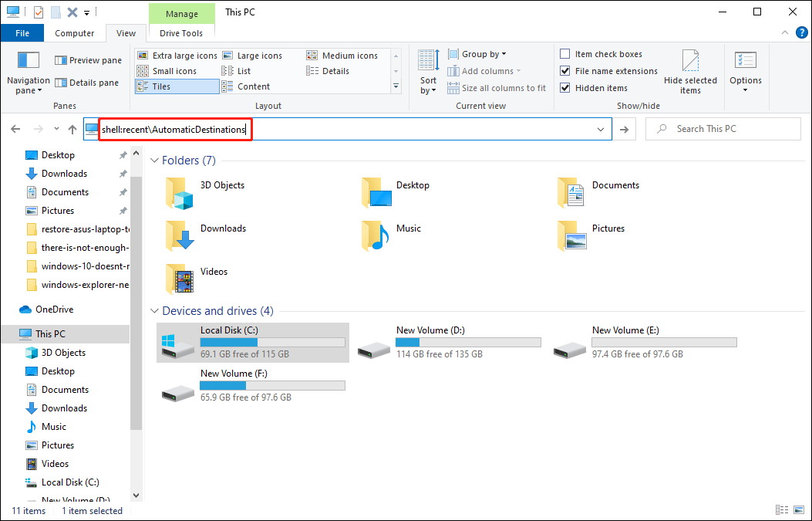Toggle the Details pane

click(x=86, y=83)
